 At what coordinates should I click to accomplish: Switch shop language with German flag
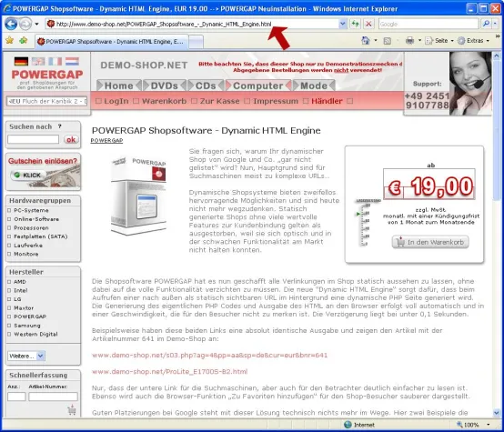pyautogui.click(x=21, y=61)
